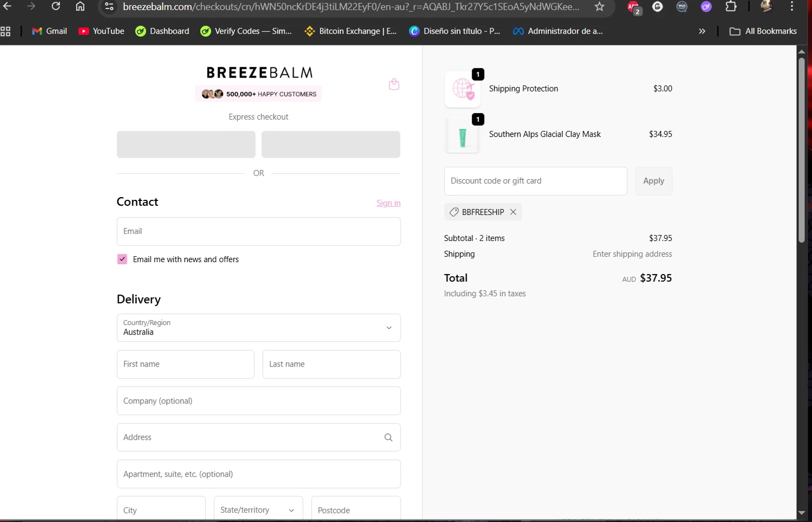The image size is (812, 522).
Task: Reload the page
Action: pyautogui.click(x=56, y=6)
